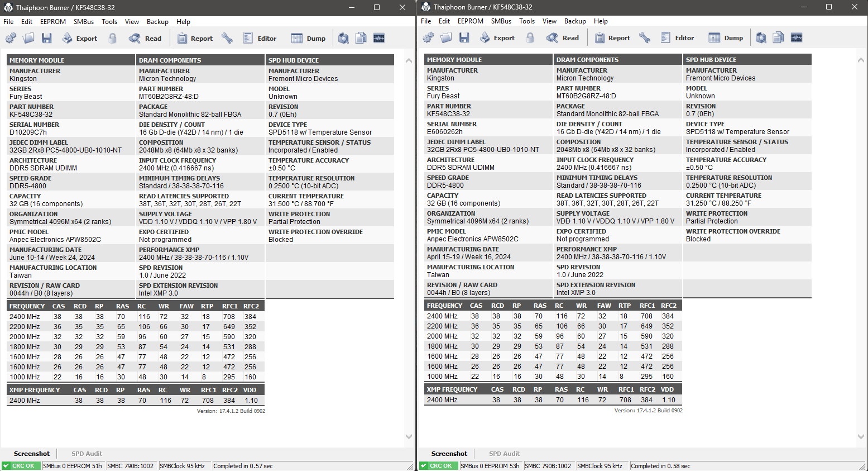
Task: Click scroll down arrow in EEPROM 53h window
Action: coord(861,436)
